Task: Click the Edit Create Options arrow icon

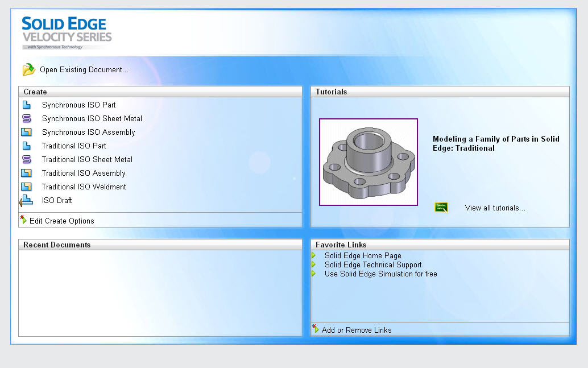Action: 23,220
